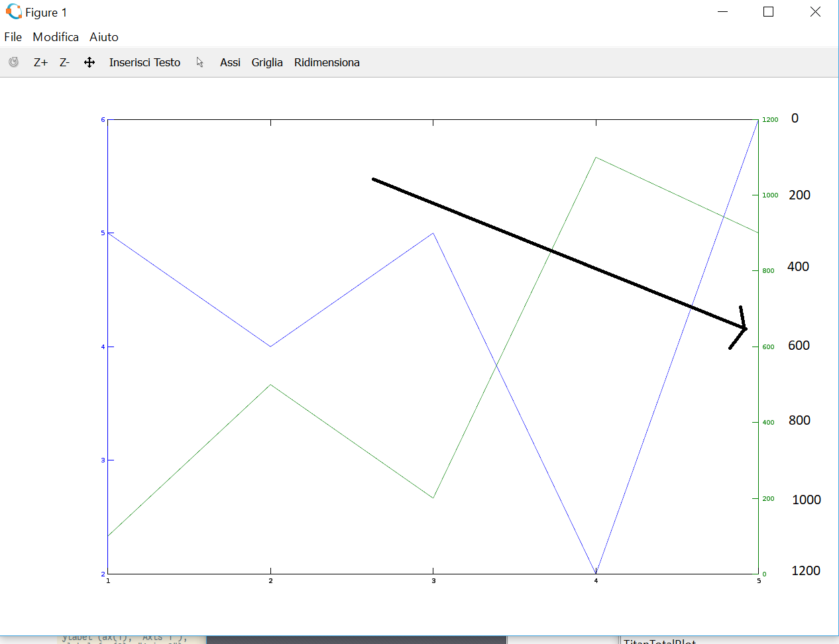The width and height of the screenshot is (839, 644).
Task: Open the File menu
Action: pyautogui.click(x=13, y=37)
